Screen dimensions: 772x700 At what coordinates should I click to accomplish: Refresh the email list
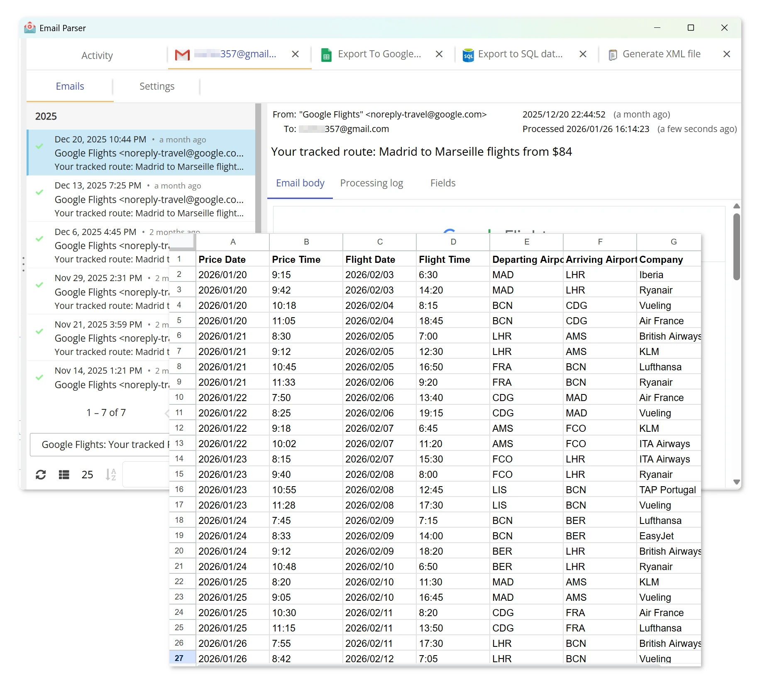click(x=41, y=474)
